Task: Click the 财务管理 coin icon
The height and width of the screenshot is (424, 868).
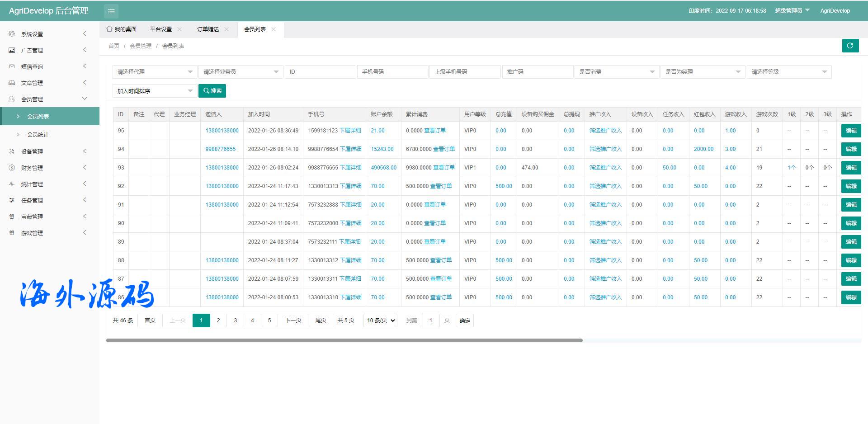Action: coord(12,168)
